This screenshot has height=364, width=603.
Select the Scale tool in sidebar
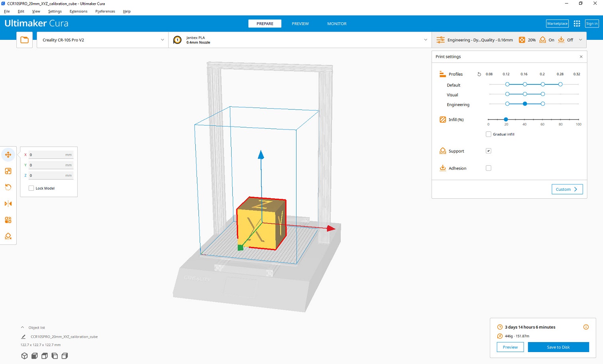click(8, 171)
